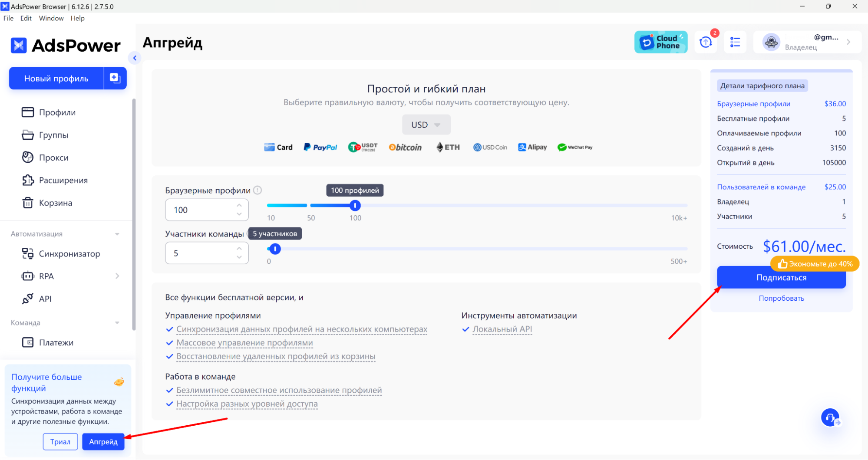Open the Синхронизатор icon
This screenshot has width=868, height=460.
[x=28, y=253]
